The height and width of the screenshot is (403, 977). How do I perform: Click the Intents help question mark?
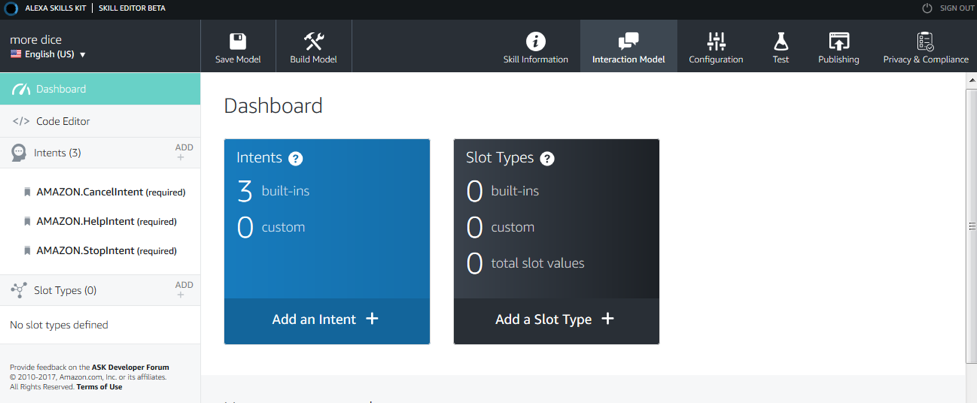tap(296, 159)
